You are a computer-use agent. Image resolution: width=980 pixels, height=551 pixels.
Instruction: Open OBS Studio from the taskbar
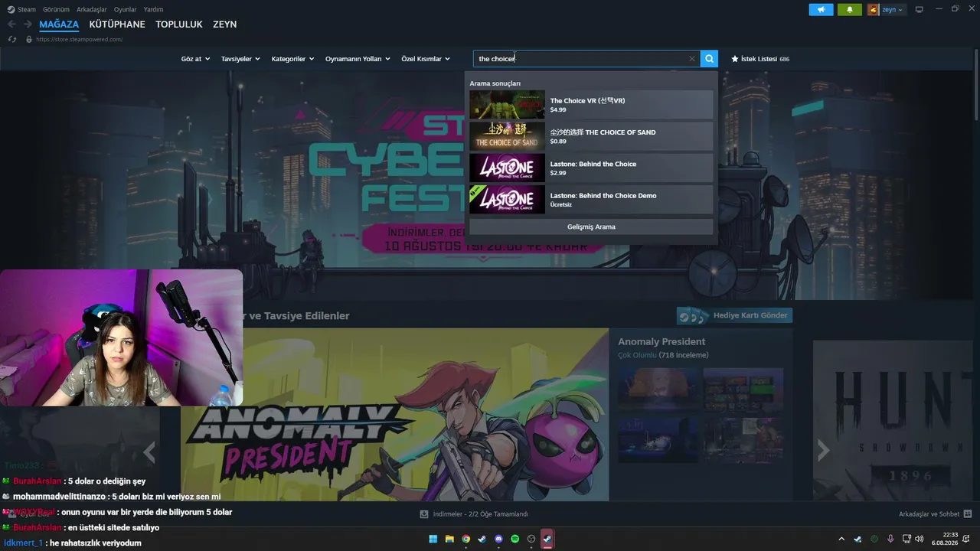(531, 539)
